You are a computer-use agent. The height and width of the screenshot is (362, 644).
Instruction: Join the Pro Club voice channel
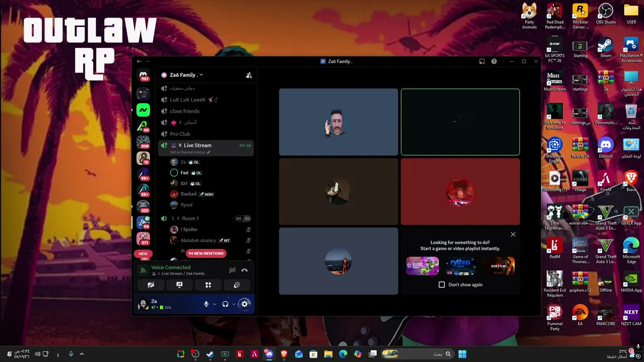[x=206, y=134]
